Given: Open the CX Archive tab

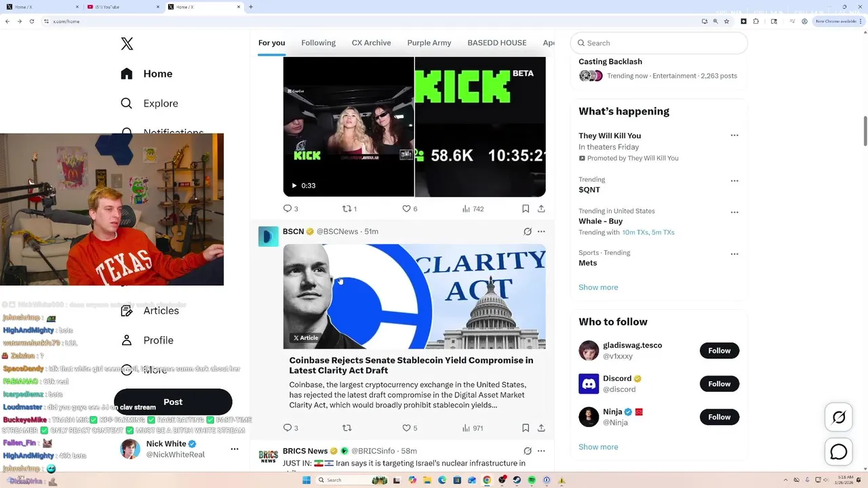Looking at the screenshot, I should pyautogui.click(x=371, y=43).
